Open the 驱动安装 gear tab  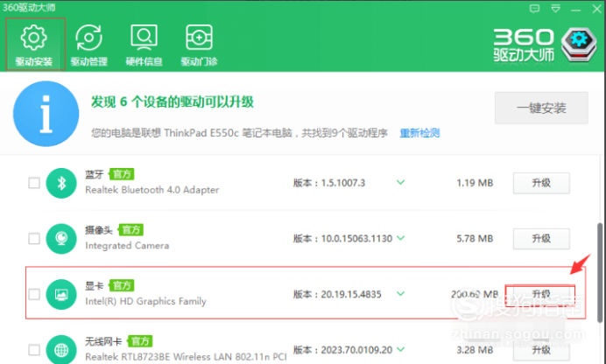click(34, 45)
